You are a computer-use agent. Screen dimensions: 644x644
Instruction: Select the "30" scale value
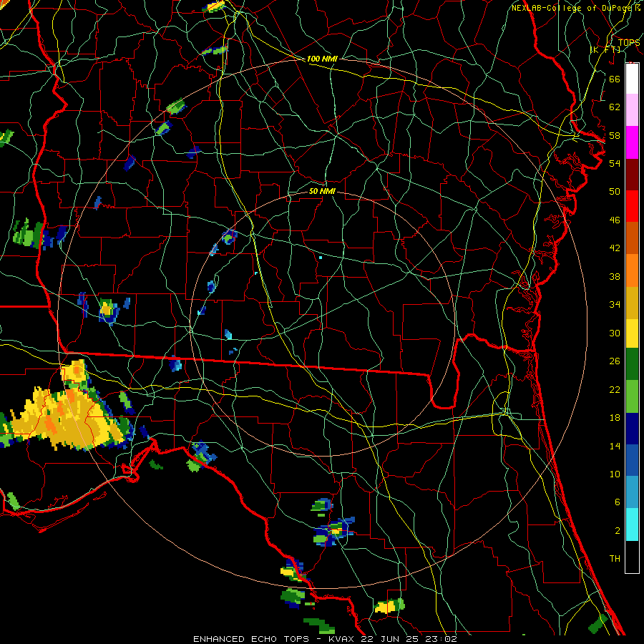click(x=615, y=333)
